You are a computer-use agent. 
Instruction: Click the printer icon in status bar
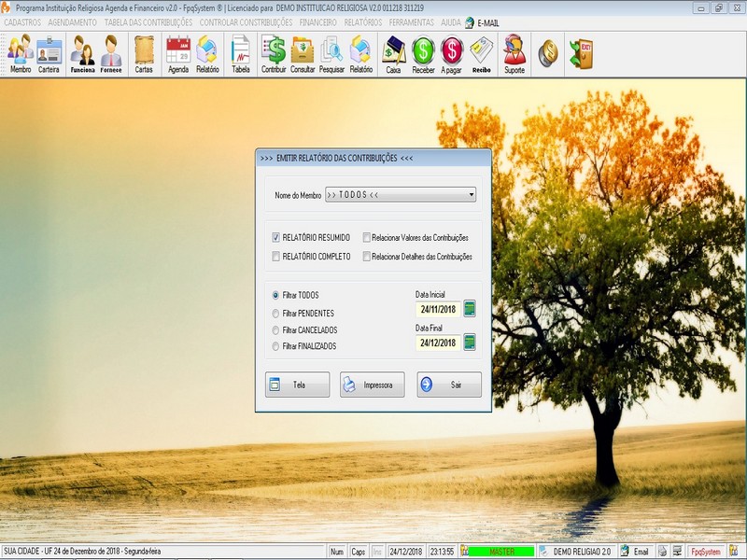point(662,552)
